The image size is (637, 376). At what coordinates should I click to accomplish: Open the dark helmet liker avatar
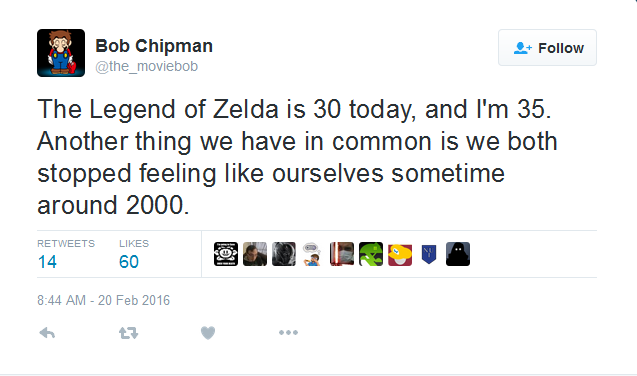click(x=284, y=254)
